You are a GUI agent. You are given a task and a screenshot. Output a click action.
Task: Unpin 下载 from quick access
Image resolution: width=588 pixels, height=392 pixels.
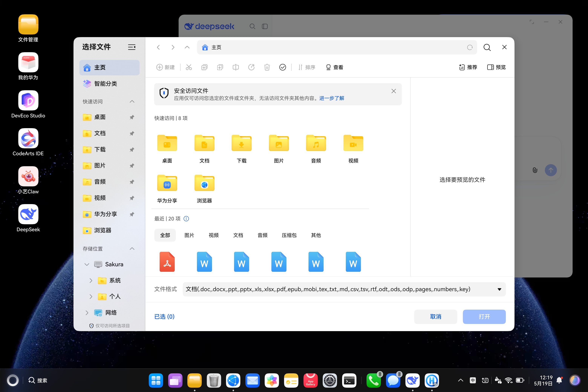132,149
